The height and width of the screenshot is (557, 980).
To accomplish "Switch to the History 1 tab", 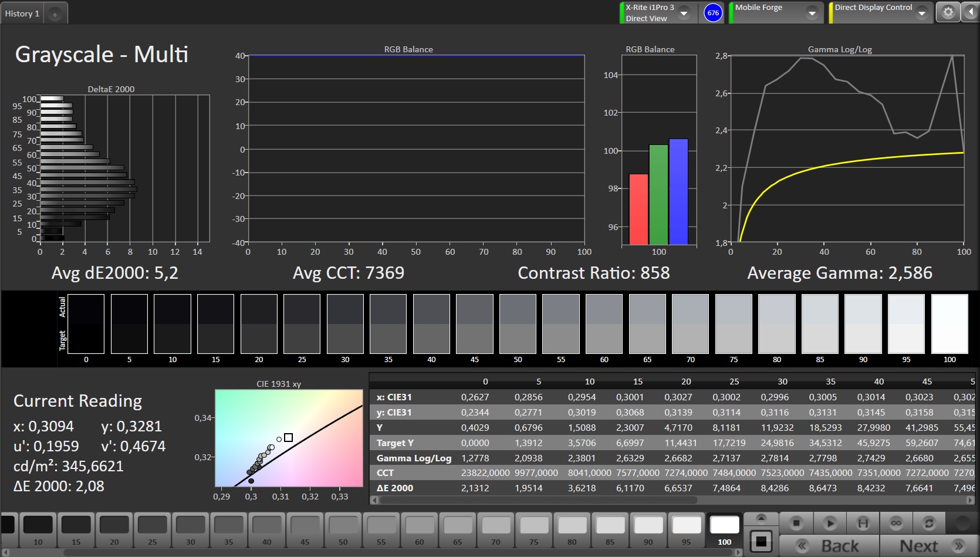I will 22,13.
